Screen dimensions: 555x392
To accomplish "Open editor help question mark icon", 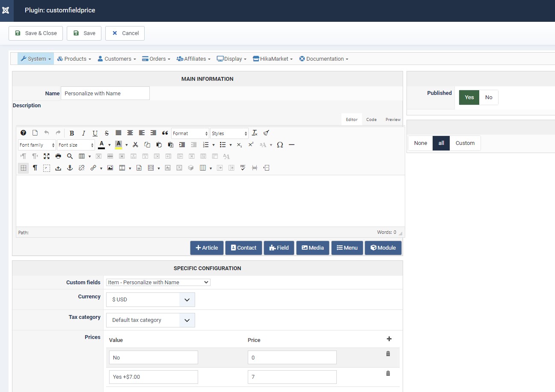I will click(x=24, y=133).
